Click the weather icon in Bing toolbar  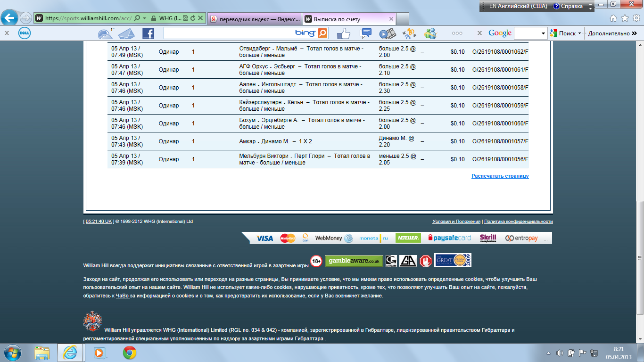(x=106, y=33)
